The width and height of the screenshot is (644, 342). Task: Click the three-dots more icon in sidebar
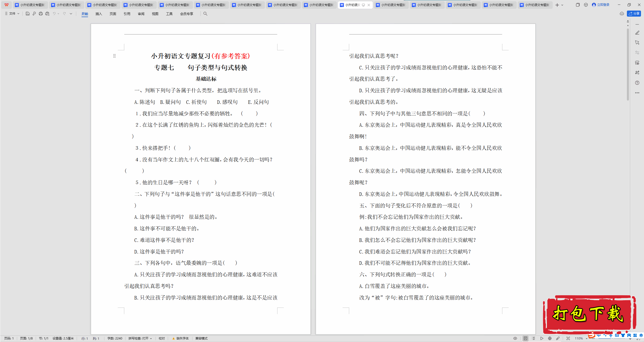click(x=637, y=93)
